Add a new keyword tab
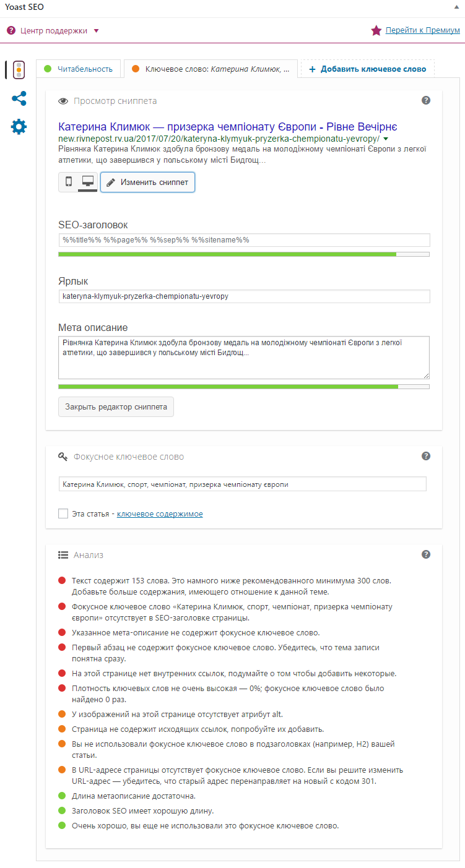 367,69
